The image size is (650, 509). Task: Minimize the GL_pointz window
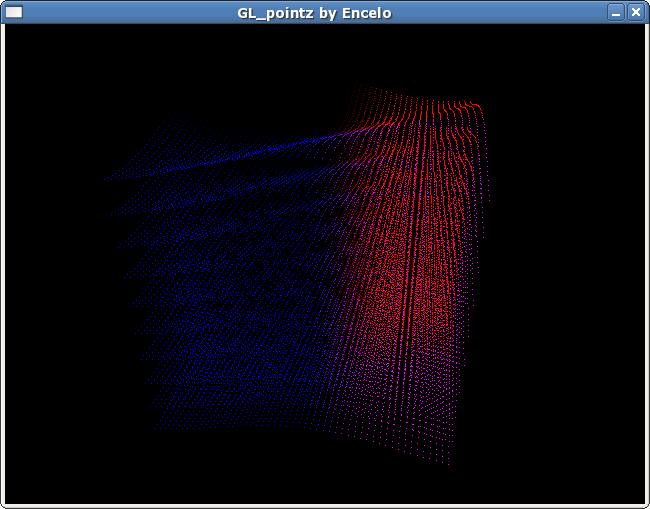[x=616, y=12]
